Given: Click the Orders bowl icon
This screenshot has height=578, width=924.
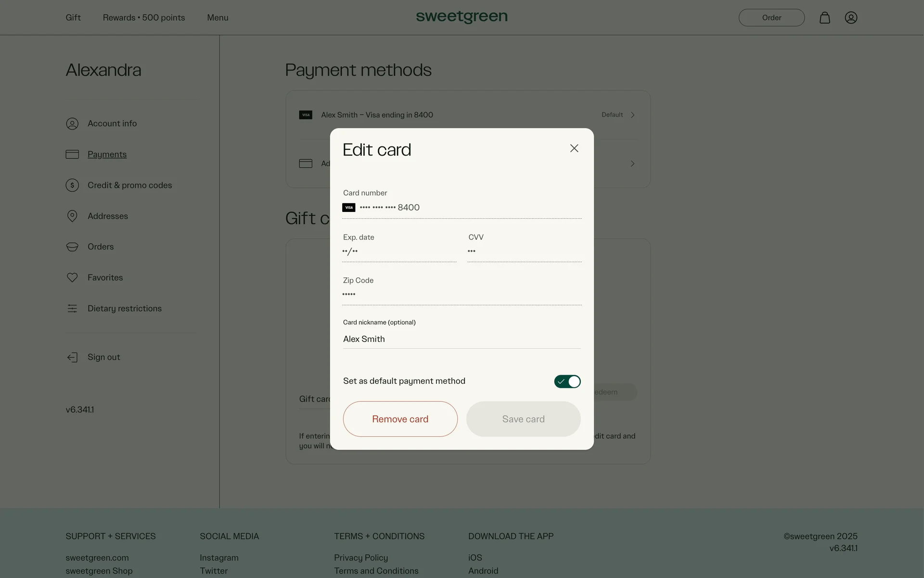Looking at the screenshot, I should (72, 247).
